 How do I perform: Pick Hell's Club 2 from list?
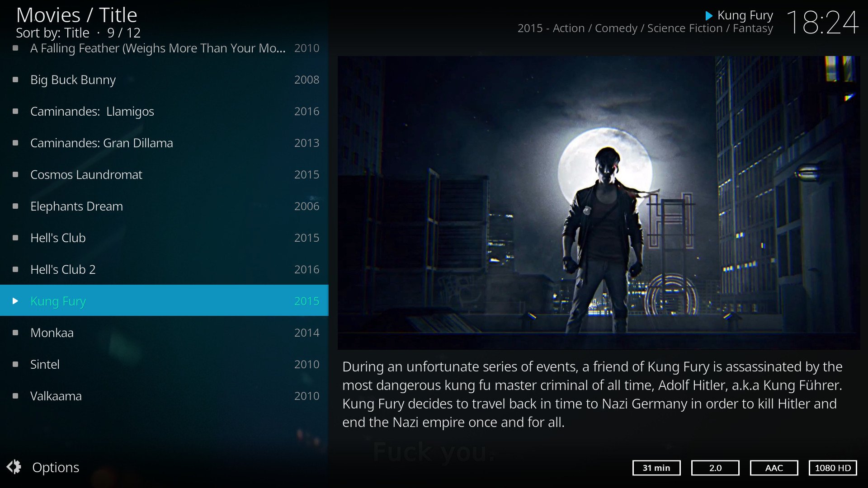(164, 269)
